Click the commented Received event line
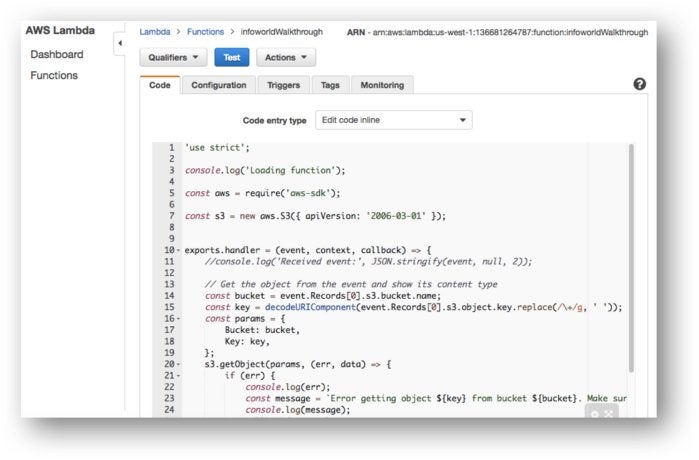 (368, 262)
